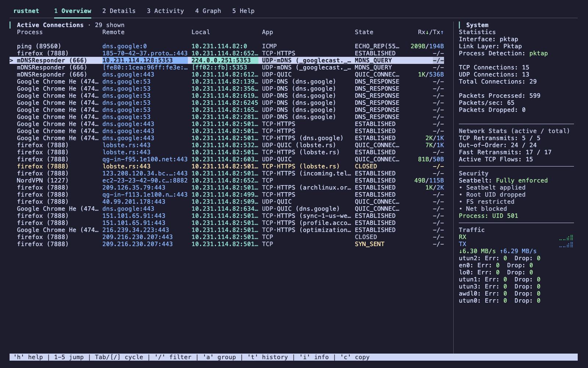Select the TCP·HTTPS (sync-1-us-we… app cell
Viewport: 588px width, 368px height.
(306, 216)
